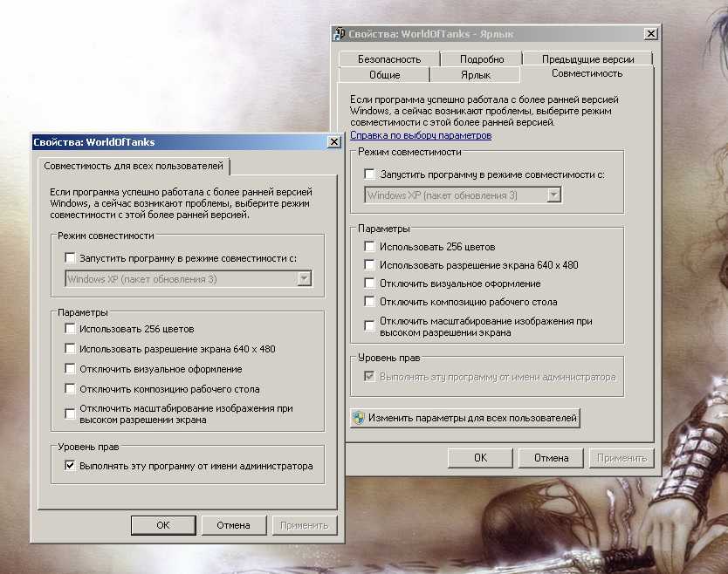Screen dimensions: 728x574
Task: Switch to the Общие tab
Action: 384,75
